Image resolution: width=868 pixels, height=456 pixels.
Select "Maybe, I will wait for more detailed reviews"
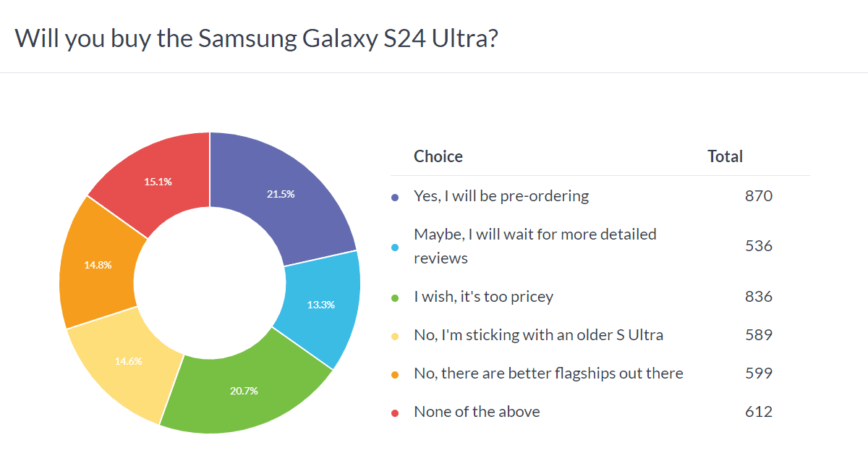tap(535, 246)
